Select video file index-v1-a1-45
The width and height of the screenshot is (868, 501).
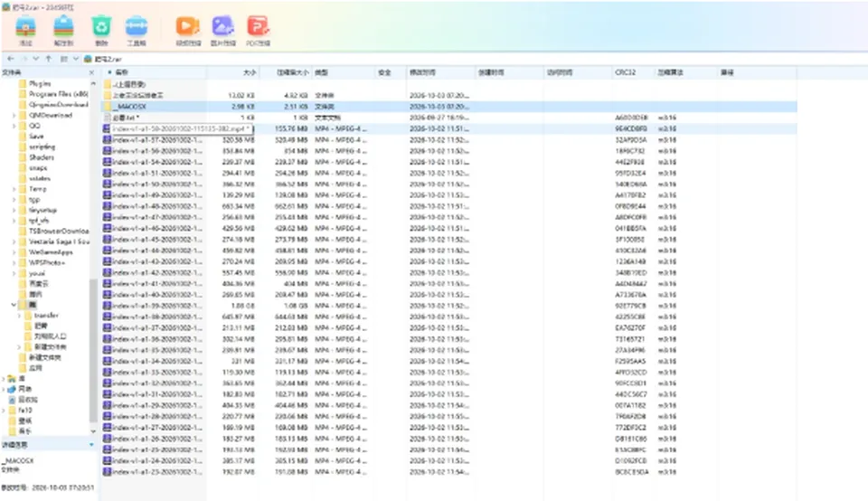point(449,239)
